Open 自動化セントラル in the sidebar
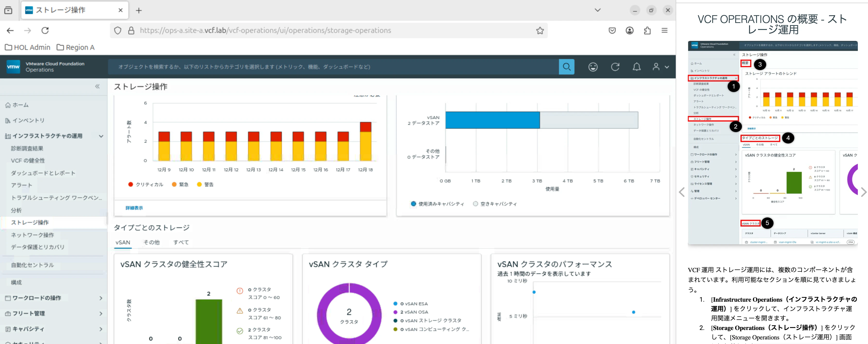Image resolution: width=868 pixels, height=344 pixels. point(32,265)
